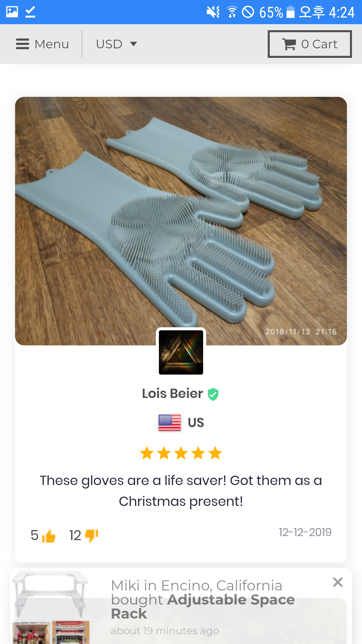This screenshot has height=644, width=362.
Task: Tap the verified buyer shield badge
Action: click(x=213, y=394)
